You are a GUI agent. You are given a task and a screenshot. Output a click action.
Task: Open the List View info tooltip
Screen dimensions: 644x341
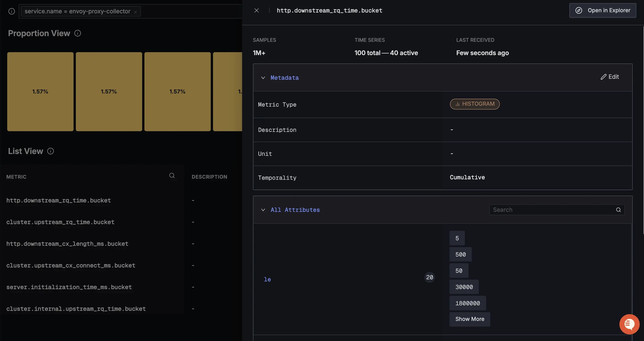pos(51,151)
